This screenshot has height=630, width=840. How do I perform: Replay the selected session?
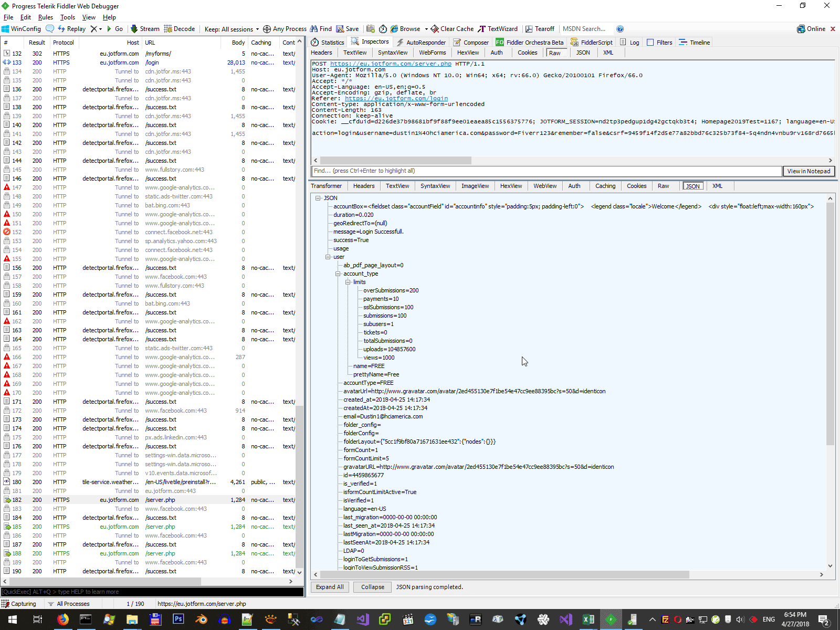pos(71,29)
